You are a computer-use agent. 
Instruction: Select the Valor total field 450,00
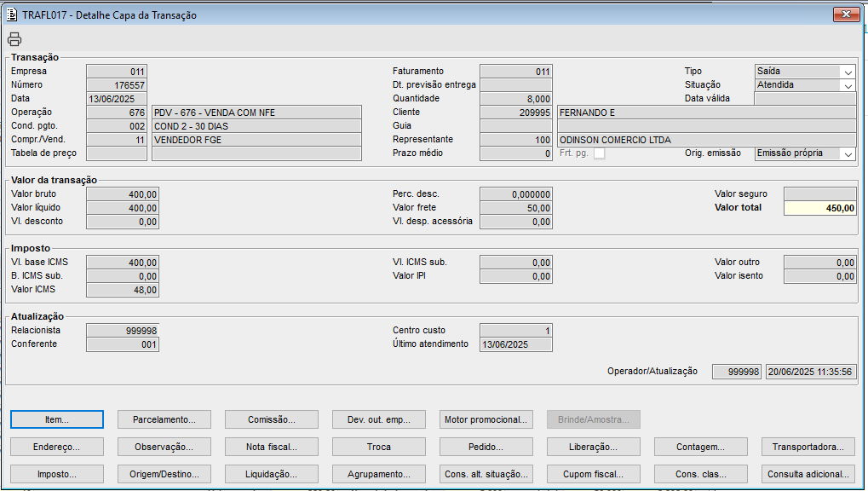tap(819, 208)
